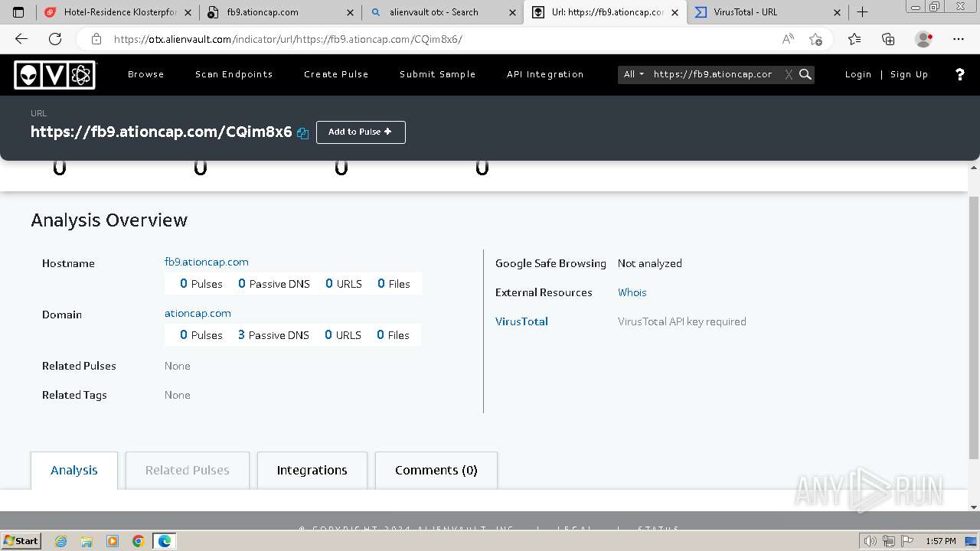Select the Analysis tab
Viewport: 980px width, 551px height.
click(x=74, y=470)
